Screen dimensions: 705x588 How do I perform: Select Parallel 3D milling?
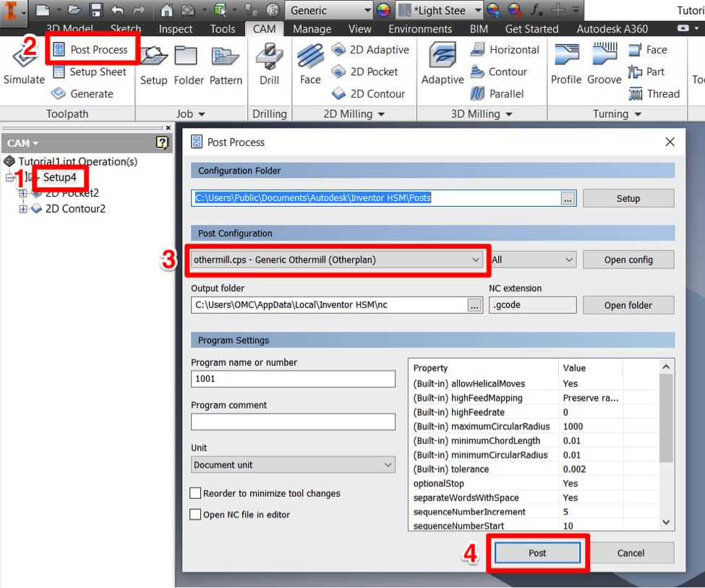(497, 93)
